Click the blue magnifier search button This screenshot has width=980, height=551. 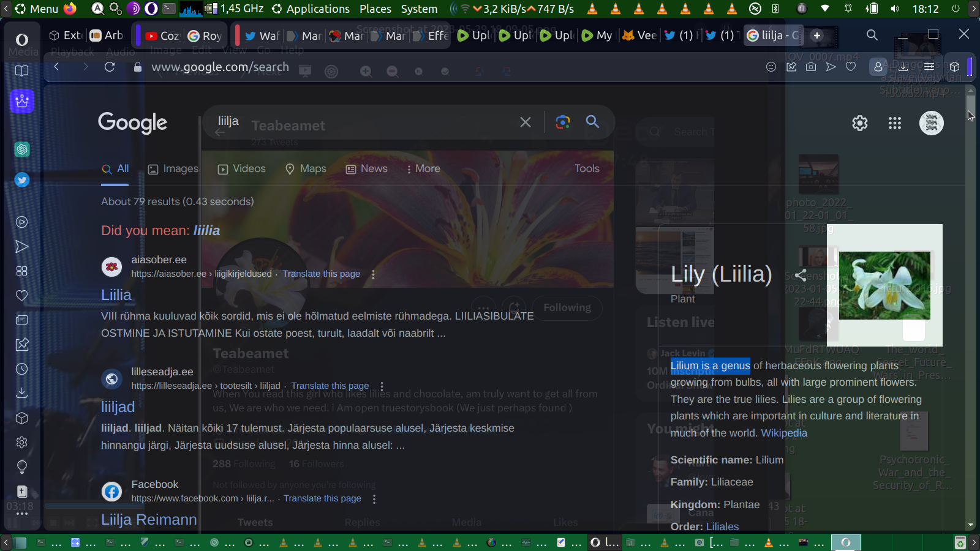click(592, 121)
